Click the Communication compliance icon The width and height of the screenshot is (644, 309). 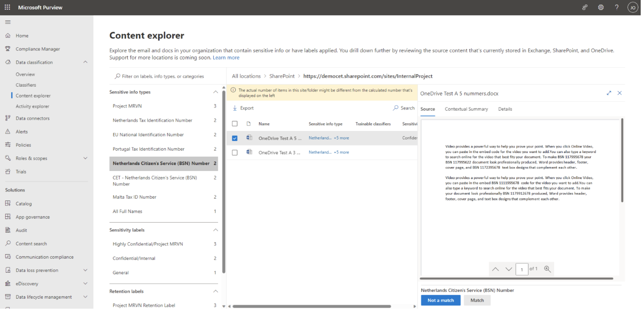point(8,257)
